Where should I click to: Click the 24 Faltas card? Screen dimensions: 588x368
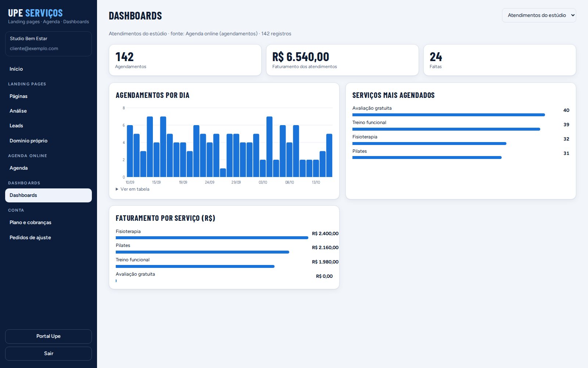click(x=500, y=60)
